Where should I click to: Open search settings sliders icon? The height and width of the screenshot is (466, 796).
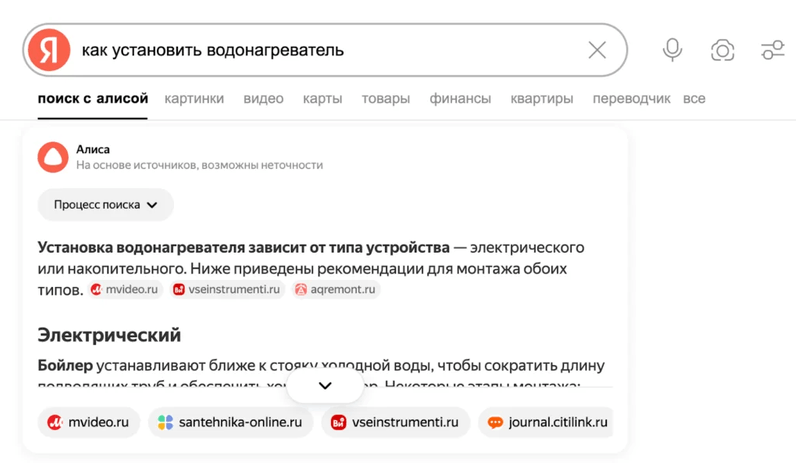coord(772,50)
